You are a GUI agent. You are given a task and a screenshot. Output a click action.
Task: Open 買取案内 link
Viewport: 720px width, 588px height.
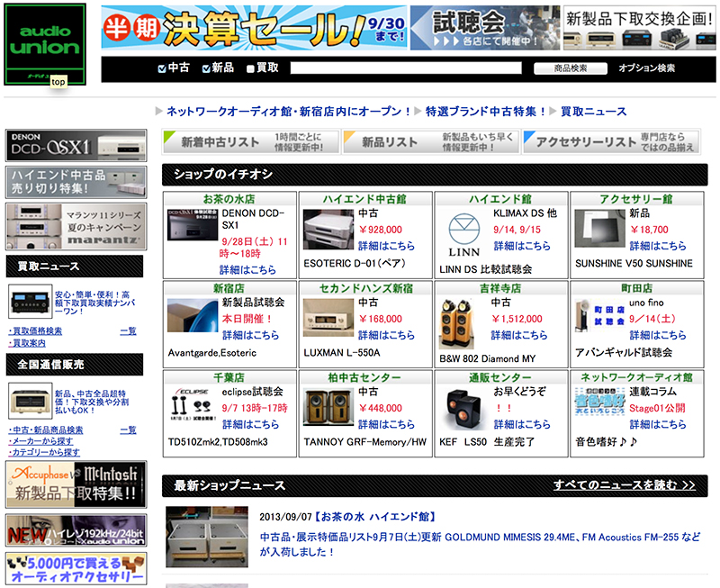(28, 343)
